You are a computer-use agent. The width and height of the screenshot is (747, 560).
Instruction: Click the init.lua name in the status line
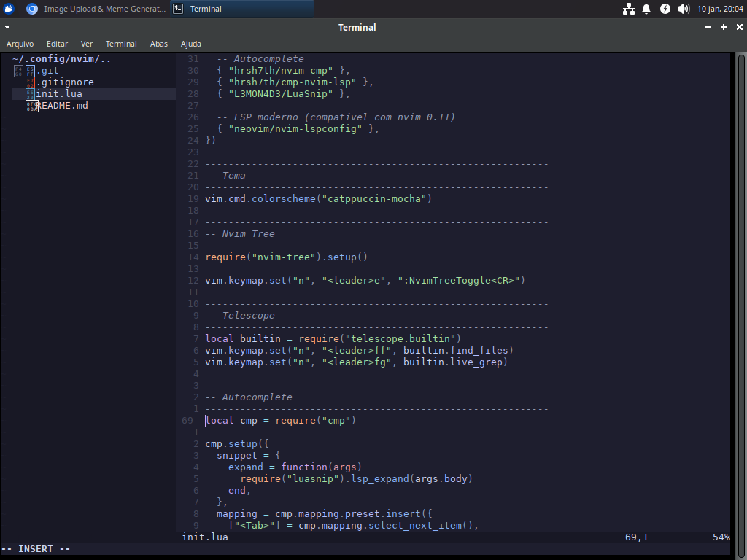205,537
